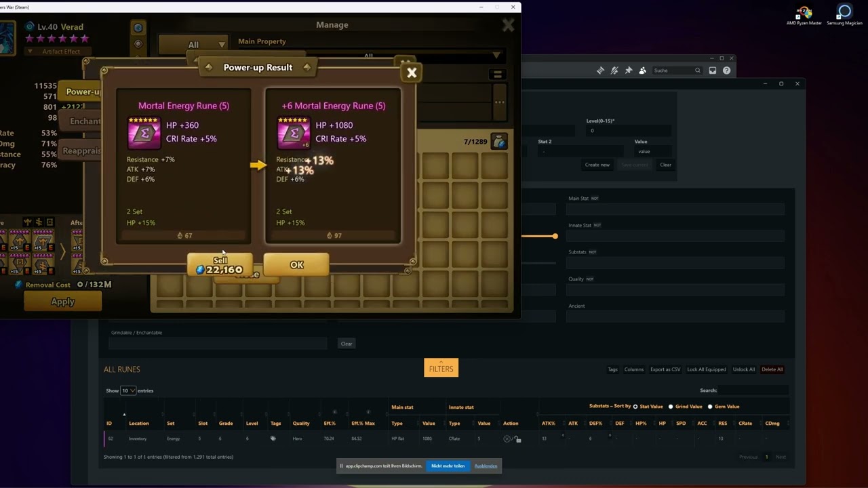Viewport: 868px width, 488px height.
Task: Click Export as CSV
Action: pyautogui.click(x=665, y=369)
